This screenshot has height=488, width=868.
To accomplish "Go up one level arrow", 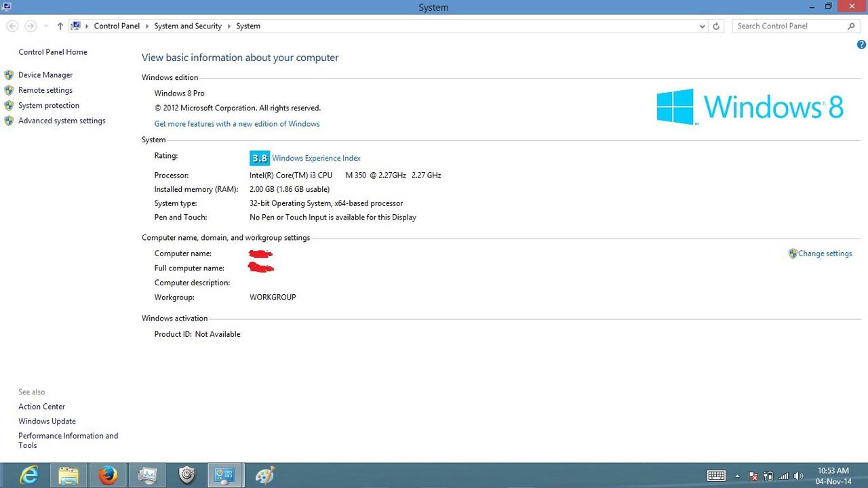I will [60, 26].
